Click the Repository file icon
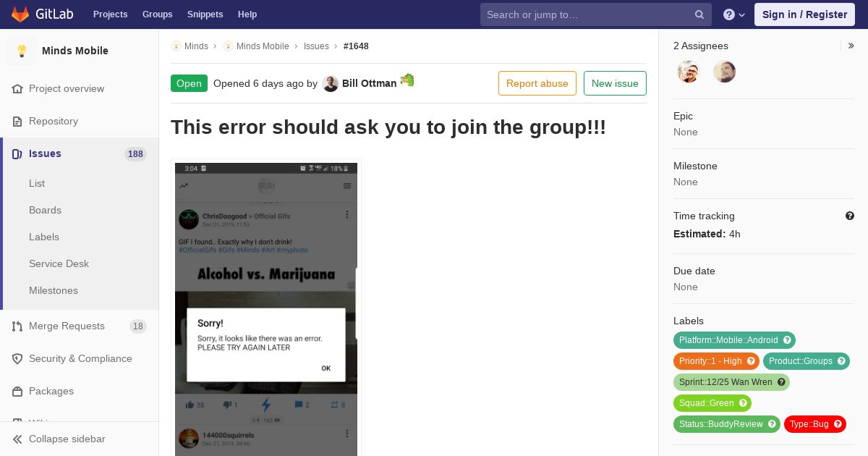Image resolution: width=868 pixels, height=456 pixels. [17, 121]
